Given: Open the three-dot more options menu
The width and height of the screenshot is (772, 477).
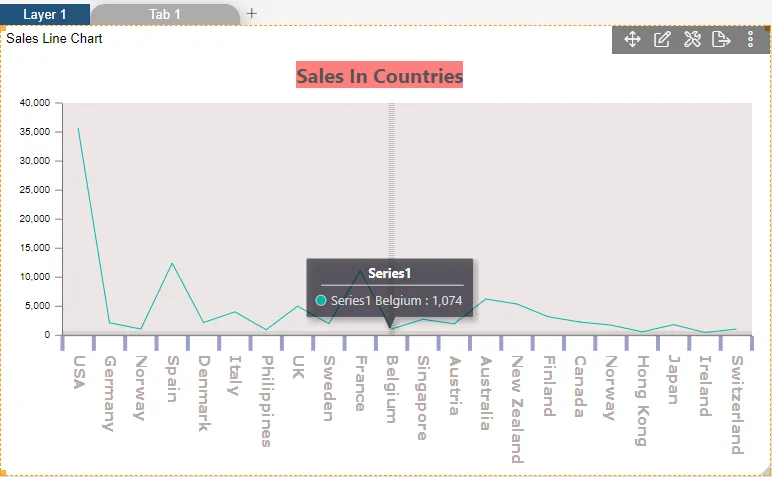Looking at the screenshot, I should [x=751, y=39].
